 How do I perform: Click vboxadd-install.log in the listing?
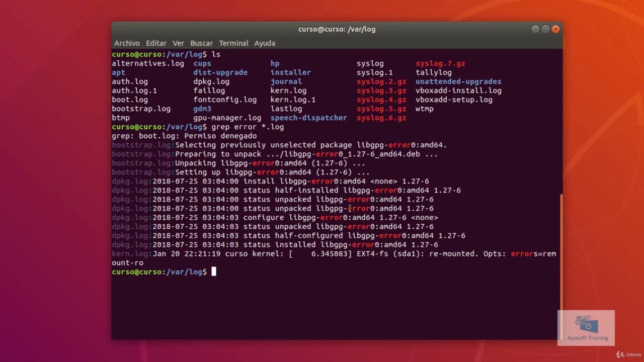[x=458, y=90]
